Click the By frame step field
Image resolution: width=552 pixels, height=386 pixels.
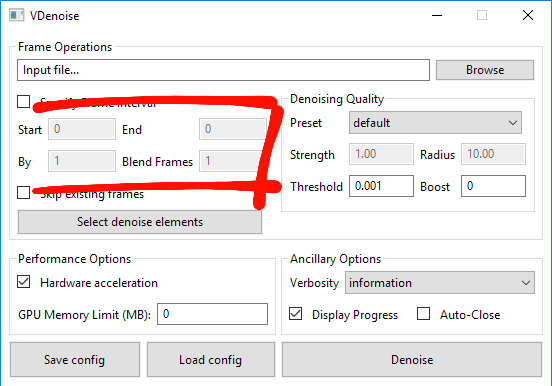click(82, 161)
